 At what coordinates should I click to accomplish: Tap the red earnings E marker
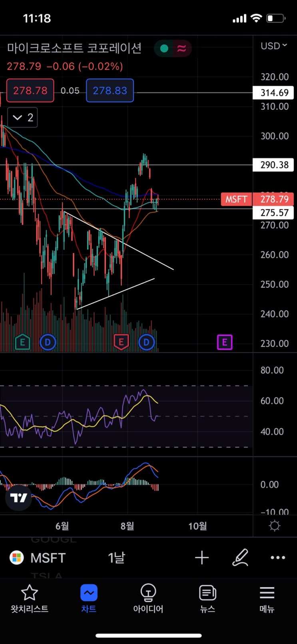pos(121,342)
